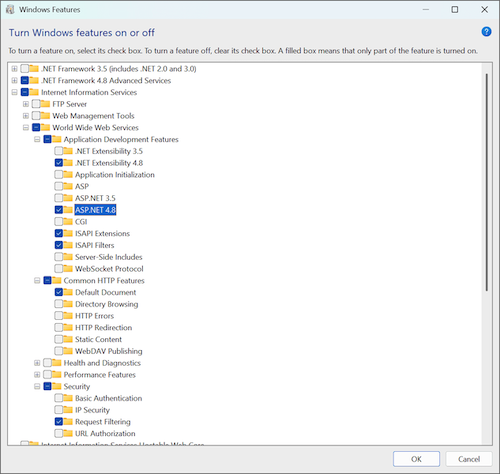The height and width of the screenshot is (474, 500).
Task: Click folder icon beside Security
Action: click(57, 386)
